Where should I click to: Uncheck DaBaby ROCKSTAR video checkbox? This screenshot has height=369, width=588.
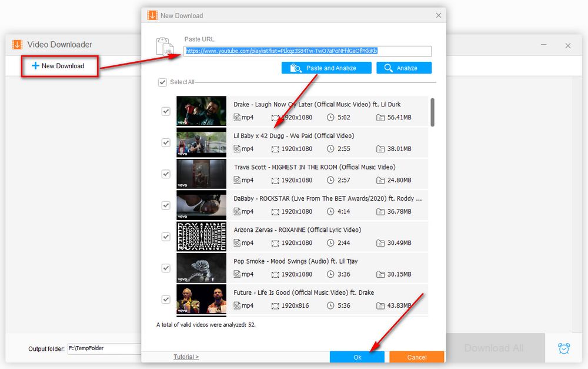[x=166, y=205]
